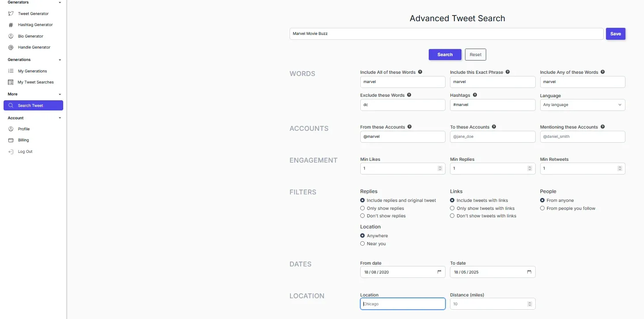Select Don't show replies option

[x=362, y=216]
